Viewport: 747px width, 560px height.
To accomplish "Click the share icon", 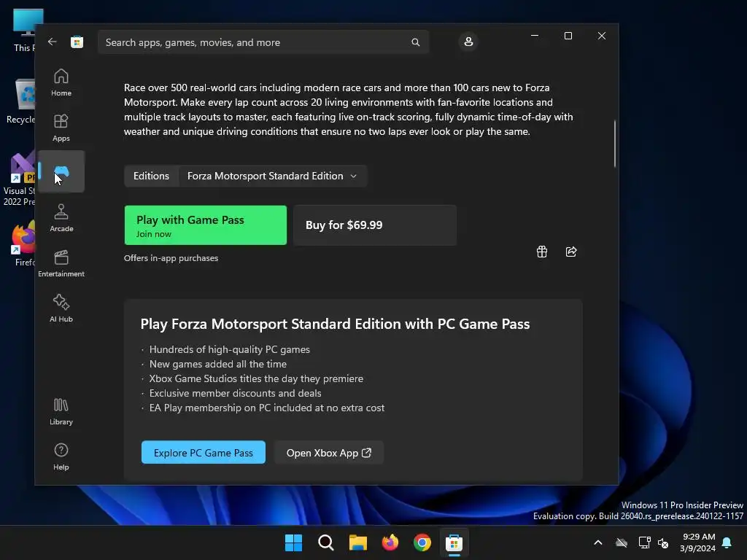I will (x=571, y=252).
